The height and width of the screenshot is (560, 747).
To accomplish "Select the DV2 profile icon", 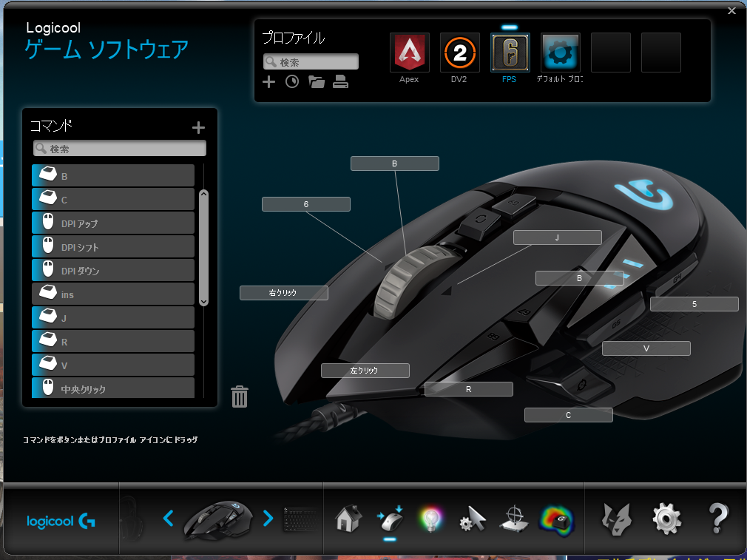I will click(460, 53).
